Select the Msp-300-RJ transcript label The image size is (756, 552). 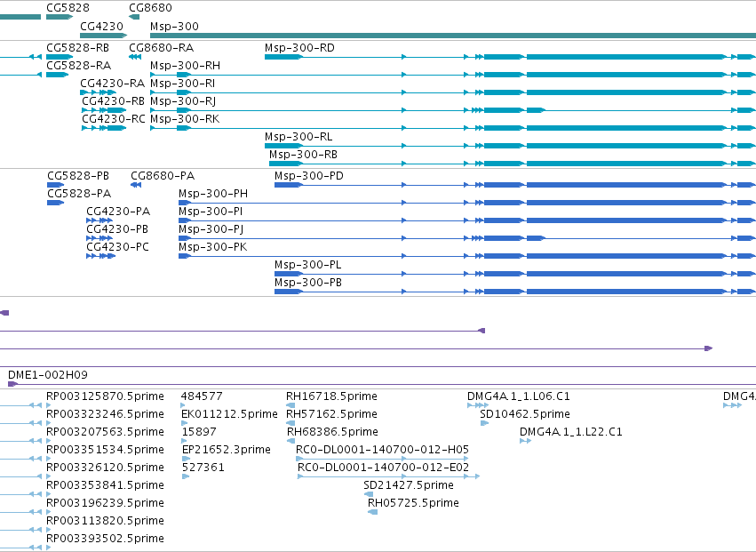[x=183, y=101]
